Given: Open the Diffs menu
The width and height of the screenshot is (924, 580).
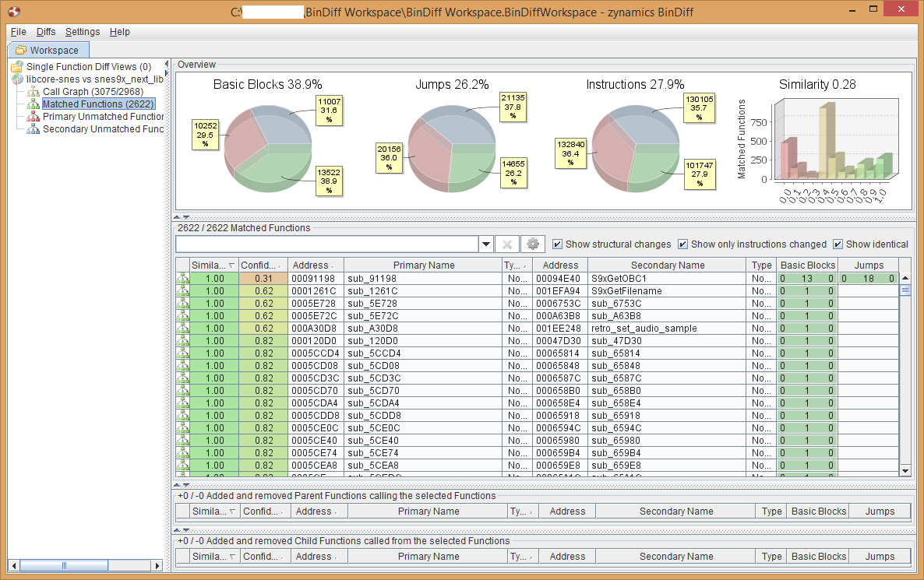Looking at the screenshot, I should coord(46,32).
